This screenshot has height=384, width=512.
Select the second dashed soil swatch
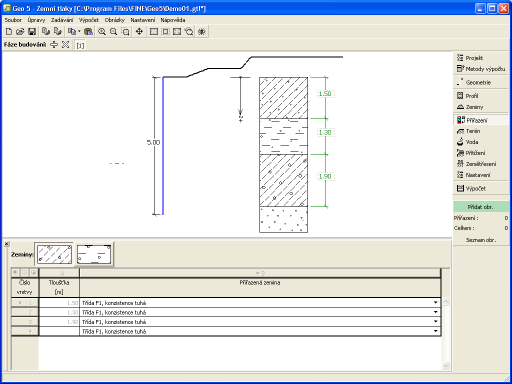(x=94, y=254)
